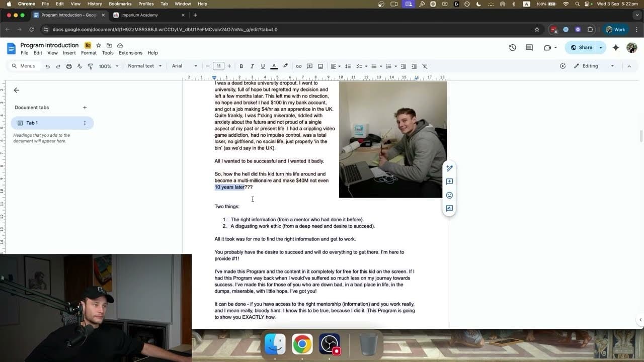Image resolution: width=644 pixels, height=362 pixels.
Task: Open the highlight color tool
Action: (x=285, y=66)
